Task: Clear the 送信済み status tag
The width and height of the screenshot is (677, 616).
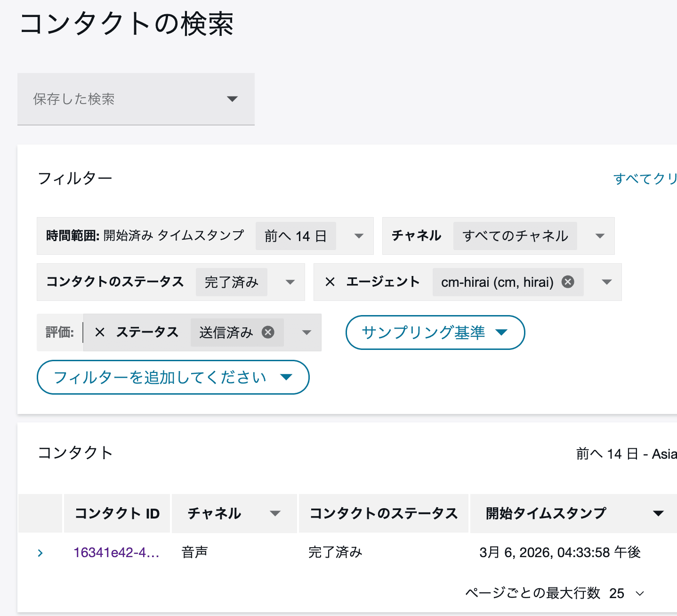Action: tap(268, 332)
